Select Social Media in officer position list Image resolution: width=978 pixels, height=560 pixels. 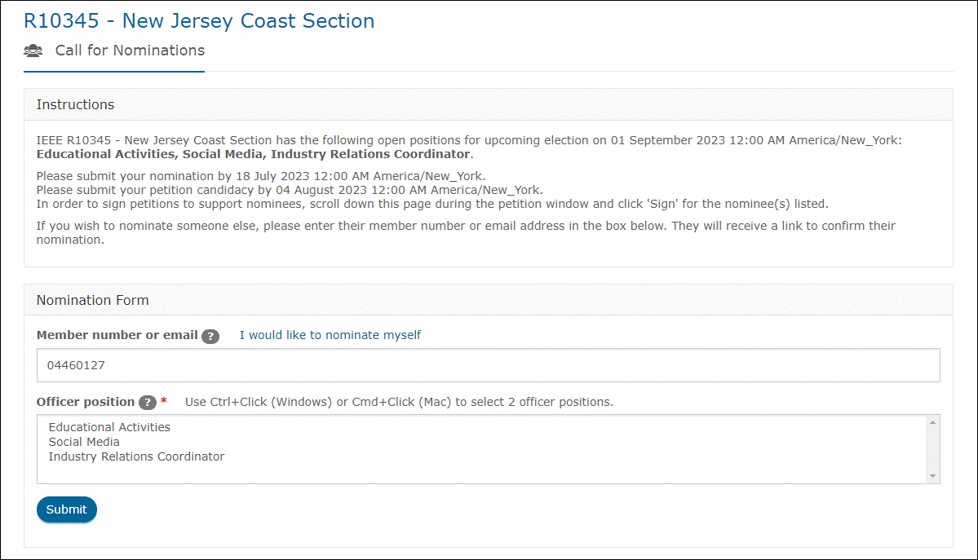click(84, 442)
